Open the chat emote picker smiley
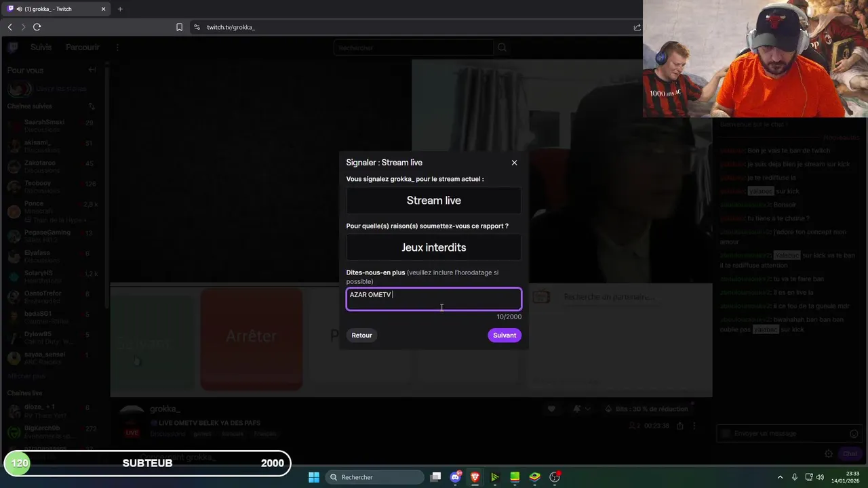Image resolution: width=868 pixels, height=488 pixels. click(x=854, y=434)
